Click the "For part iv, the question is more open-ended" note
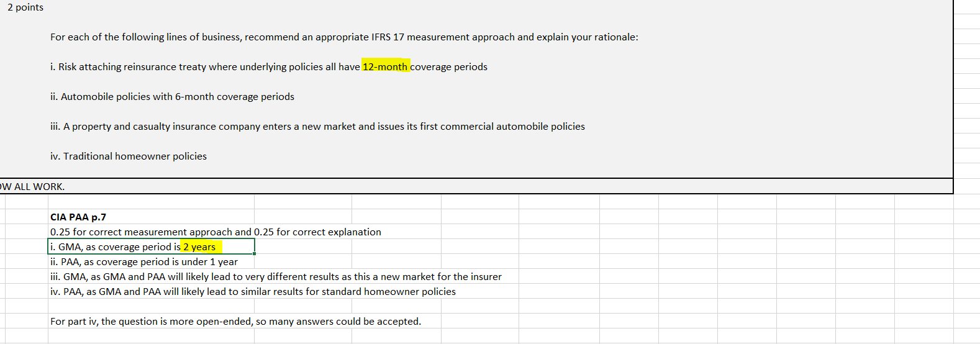Screen dimensions: 980x344 tap(235, 322)
